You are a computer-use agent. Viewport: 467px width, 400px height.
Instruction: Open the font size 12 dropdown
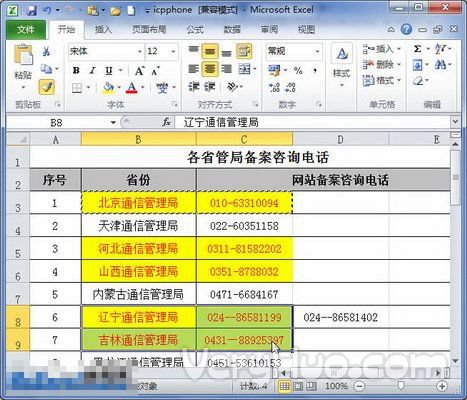point(173,52)
